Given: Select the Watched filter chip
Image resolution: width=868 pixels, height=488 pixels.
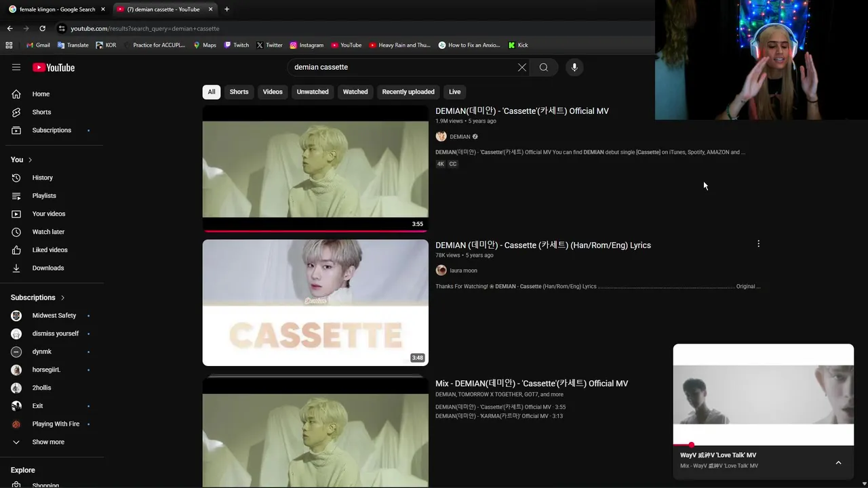Looking at the screenshot, I should point(355,91).
